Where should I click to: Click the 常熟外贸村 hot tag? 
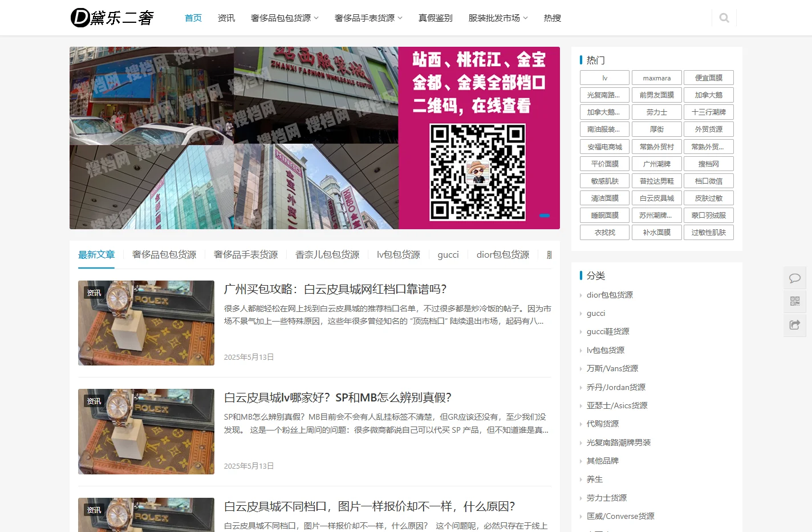tap(656, 147)
